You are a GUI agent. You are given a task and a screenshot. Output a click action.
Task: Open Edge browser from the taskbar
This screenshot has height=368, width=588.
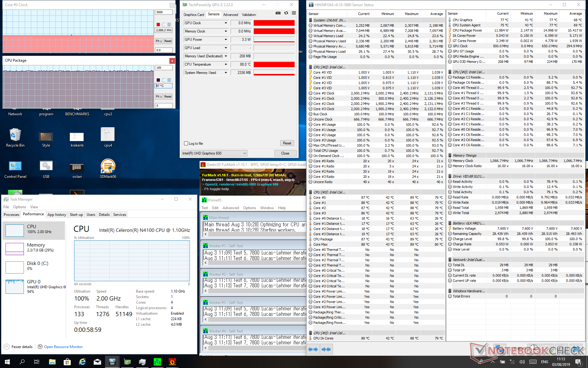click(x=82, y=362)
